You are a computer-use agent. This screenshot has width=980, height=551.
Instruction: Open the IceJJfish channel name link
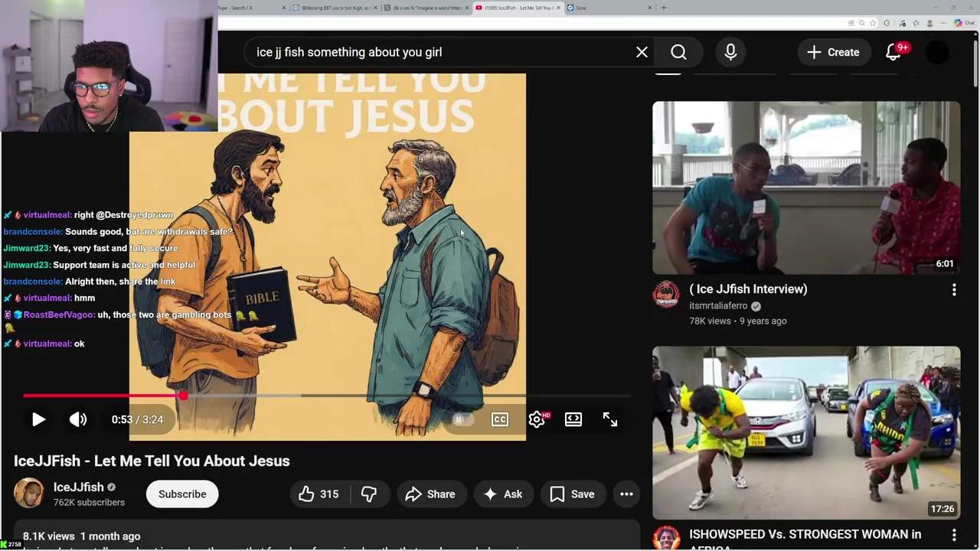78,487
